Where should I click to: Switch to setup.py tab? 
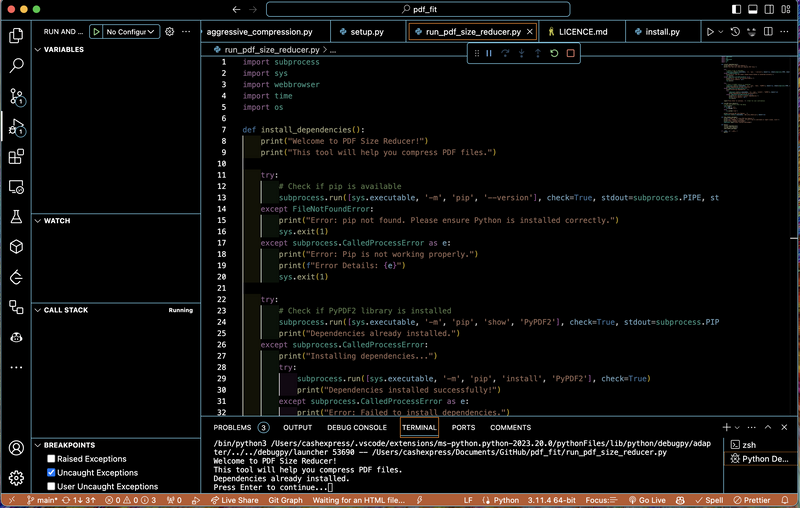pyautogui.click(x=367, y=32)
